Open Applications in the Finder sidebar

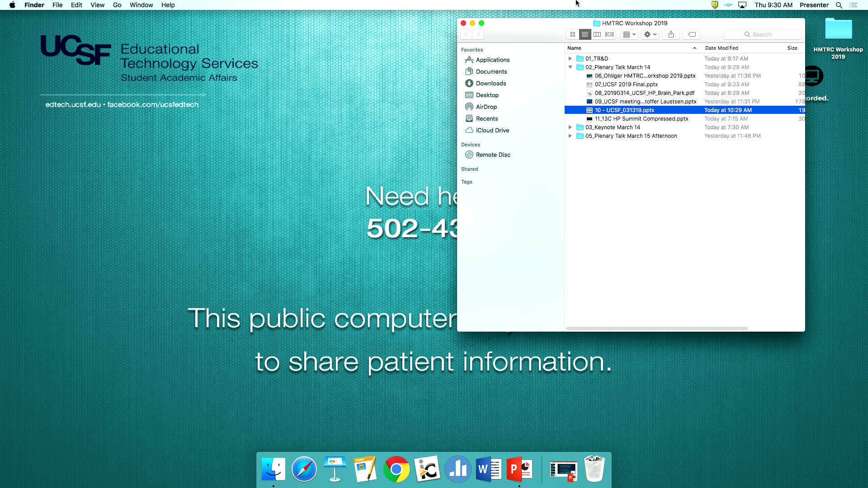pos(492,60)
